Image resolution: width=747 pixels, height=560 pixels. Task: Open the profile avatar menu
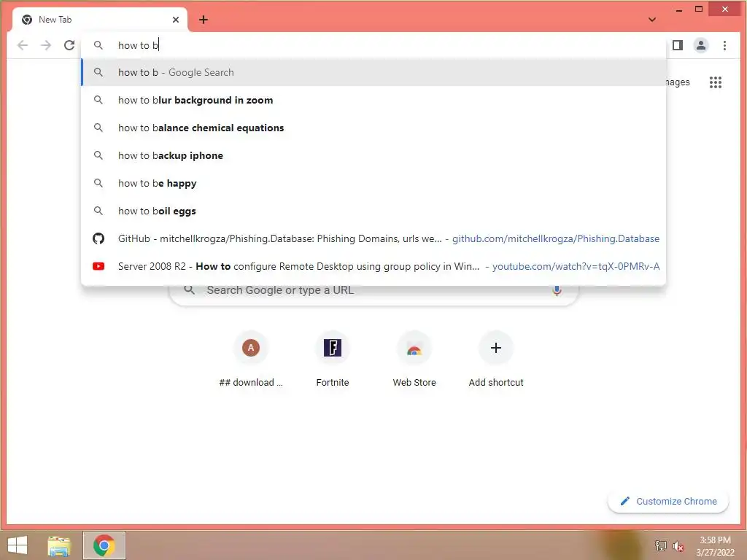tap(701, 45)
